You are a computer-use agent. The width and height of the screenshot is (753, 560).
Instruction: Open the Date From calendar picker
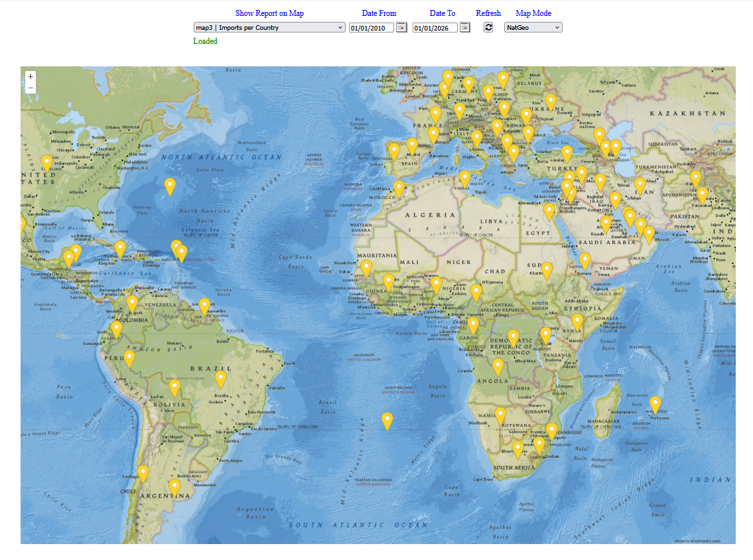tap(401, 27)
